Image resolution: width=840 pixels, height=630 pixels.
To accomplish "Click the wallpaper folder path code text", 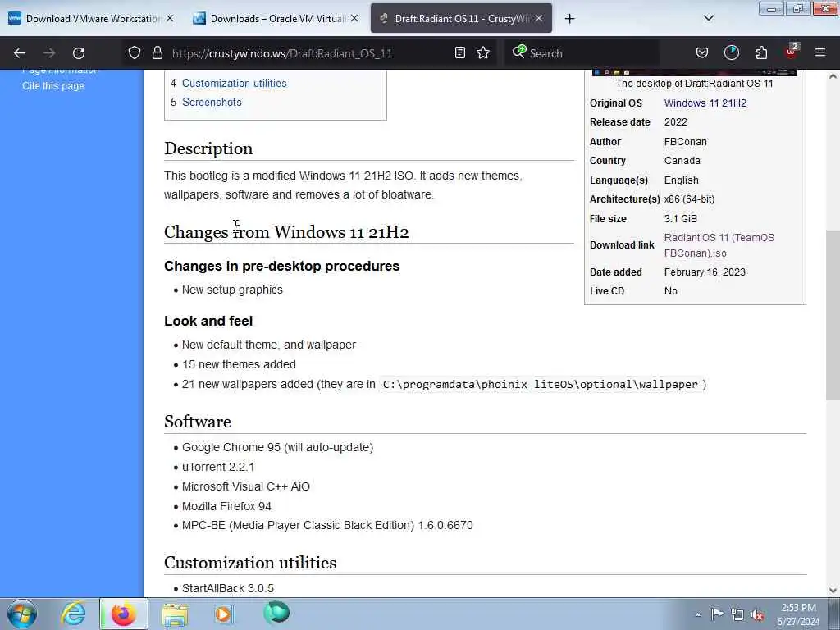I will (540, 384).
